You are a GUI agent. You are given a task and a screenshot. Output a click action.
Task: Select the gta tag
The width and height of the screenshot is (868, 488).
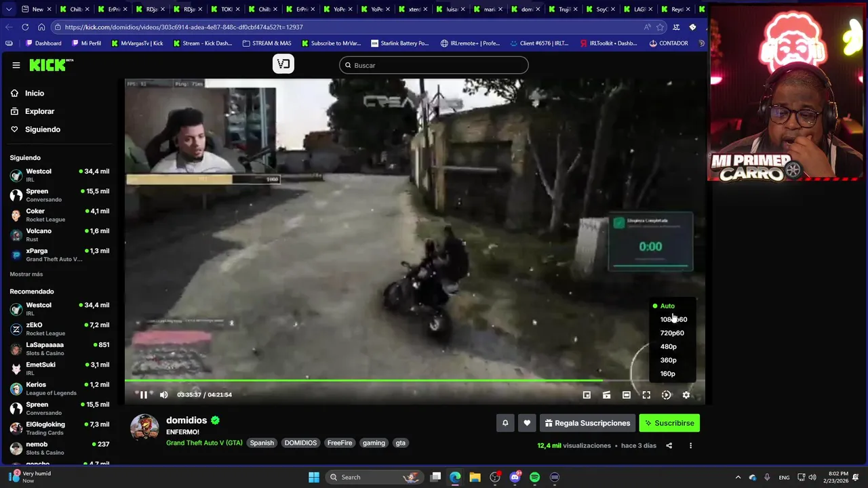401,443
